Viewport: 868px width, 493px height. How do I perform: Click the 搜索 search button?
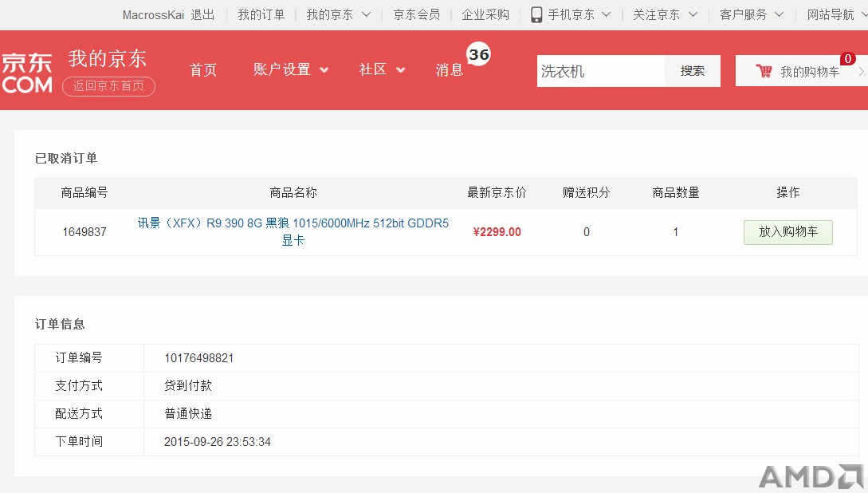pos(693,71)
